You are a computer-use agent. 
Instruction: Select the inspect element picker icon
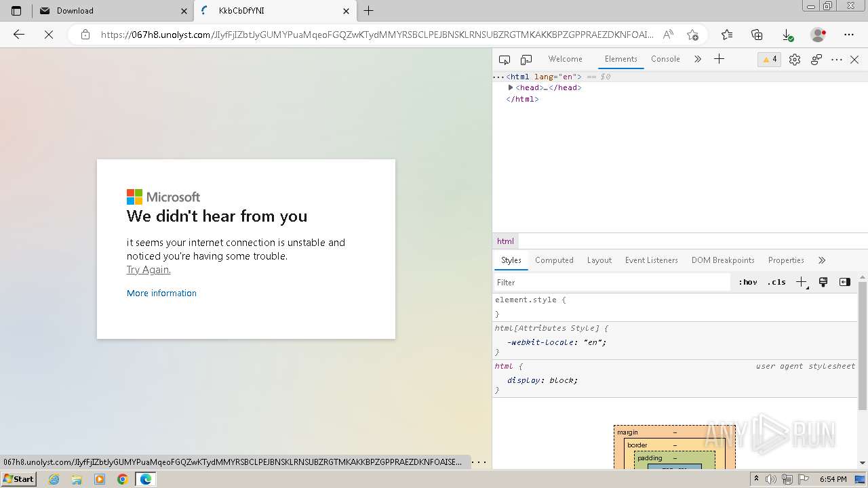[505, 60]
